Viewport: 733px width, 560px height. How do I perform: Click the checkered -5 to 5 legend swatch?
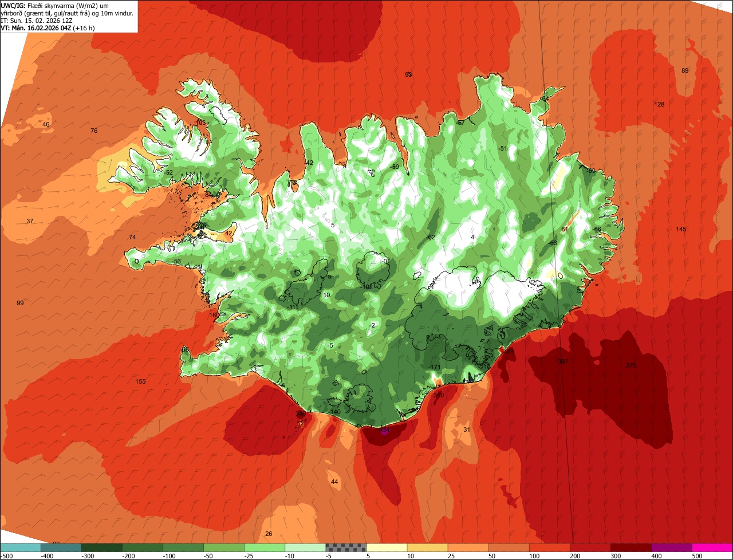tap(346, 547)
